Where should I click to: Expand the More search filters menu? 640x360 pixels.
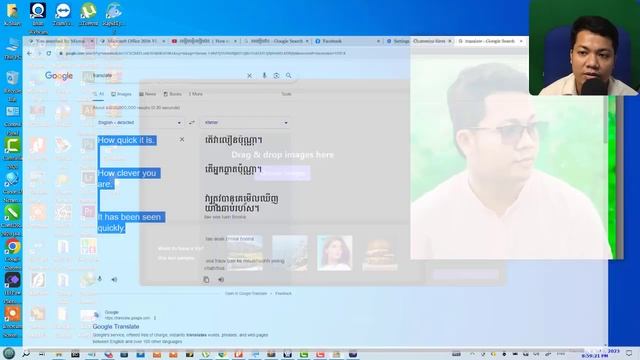[196, 94]
